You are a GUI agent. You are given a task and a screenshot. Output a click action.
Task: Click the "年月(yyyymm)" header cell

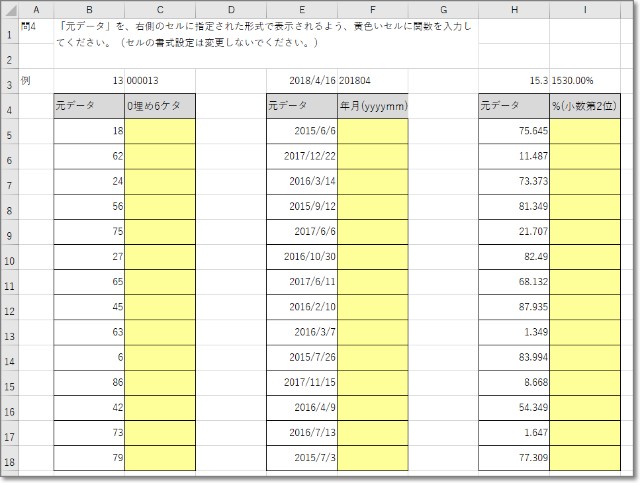[373, 105]
